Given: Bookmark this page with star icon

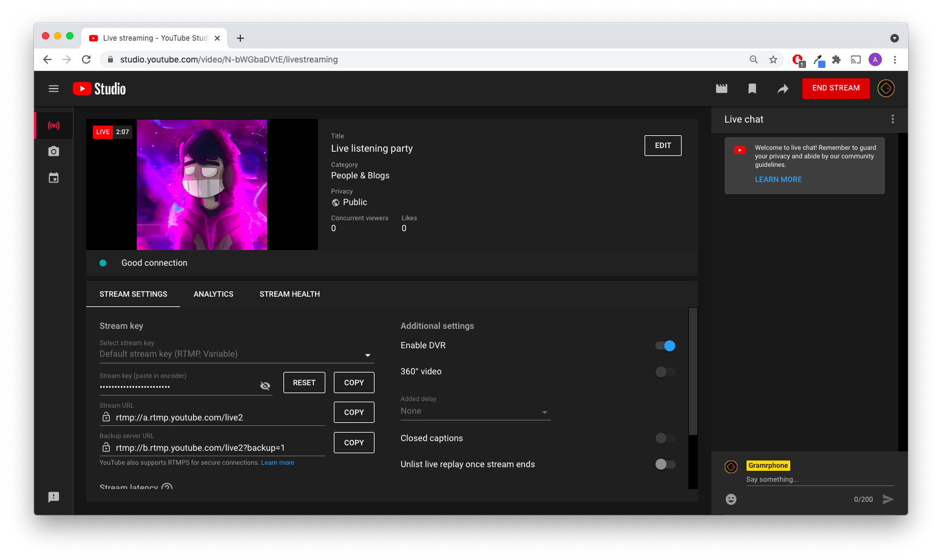Looking at the screenshot, I should tap(773, 59).
